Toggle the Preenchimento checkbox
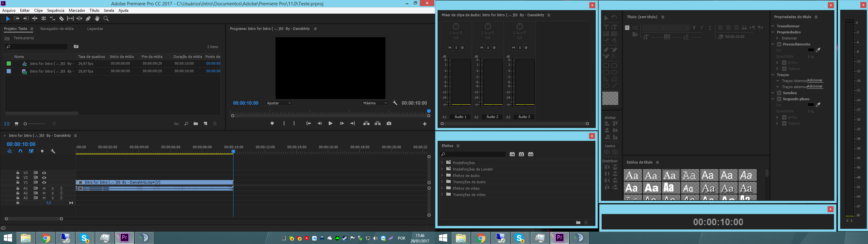The width and height of the screenshot is (868, 244). point(779,45)
